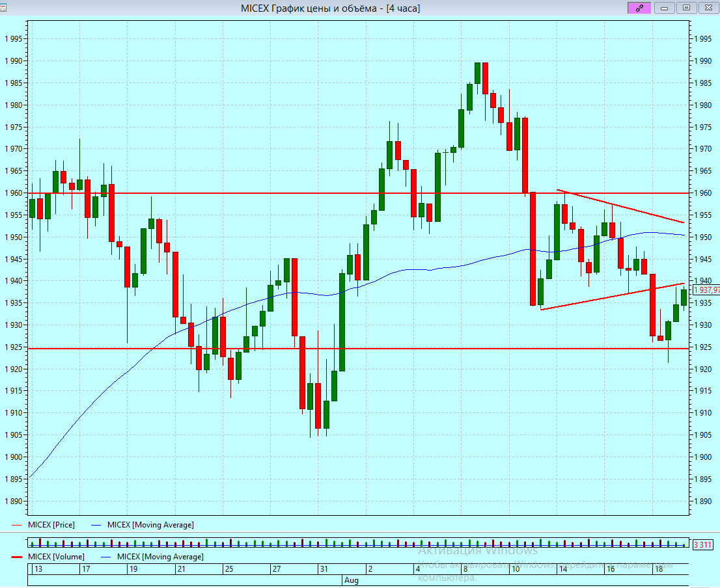Click date label 21 on the time axis
The image size is (720, 588).
pos(181,569)
